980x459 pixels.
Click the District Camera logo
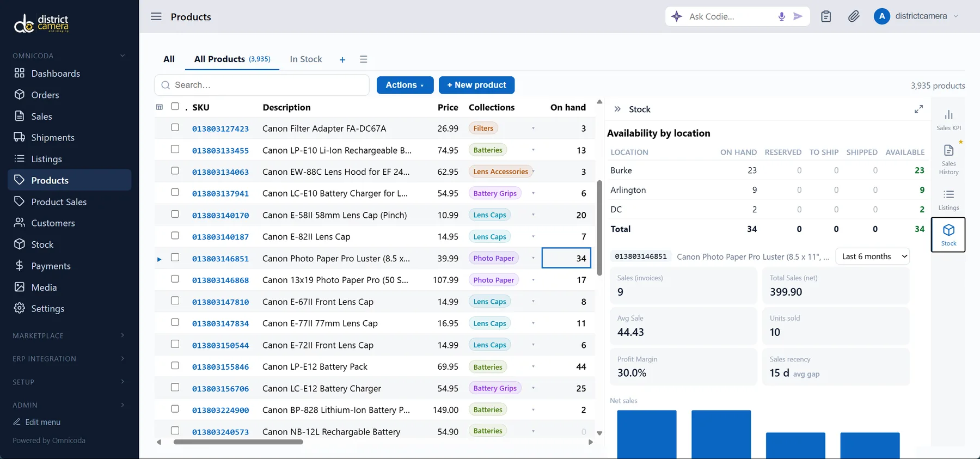[x=41, y=23]
